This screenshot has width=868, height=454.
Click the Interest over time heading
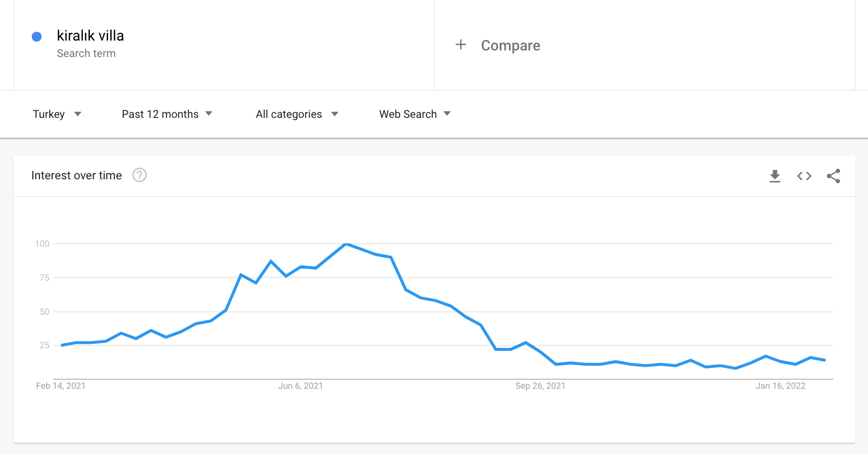tap(77, 175)
